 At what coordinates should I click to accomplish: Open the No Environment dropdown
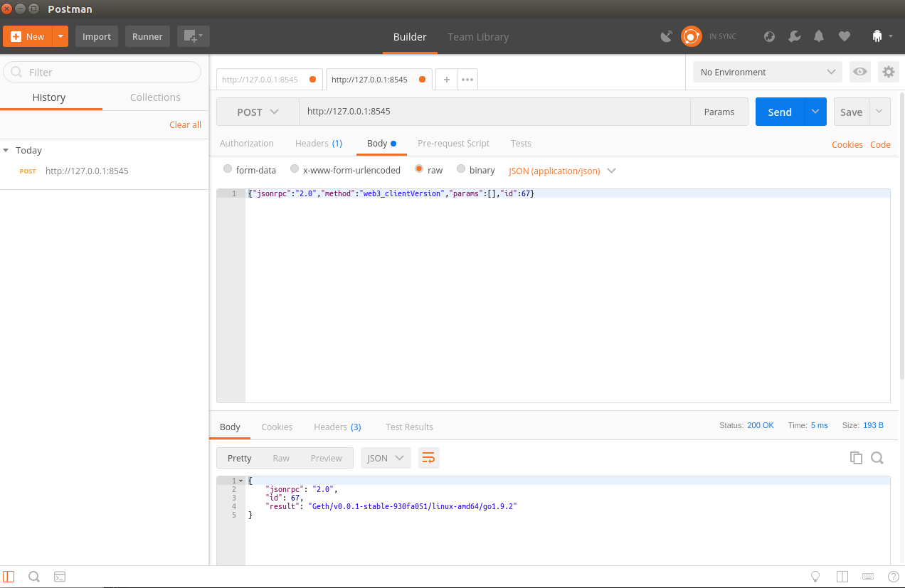tap(768, 72)
